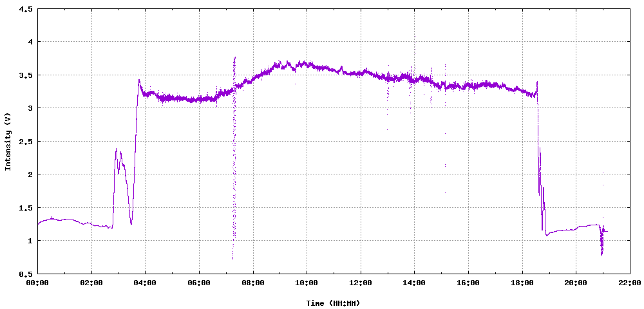This screenshot has width=644, height=309.
Task: Click the 4.5 intensity axis label
Action: click(x=26, y=8)
